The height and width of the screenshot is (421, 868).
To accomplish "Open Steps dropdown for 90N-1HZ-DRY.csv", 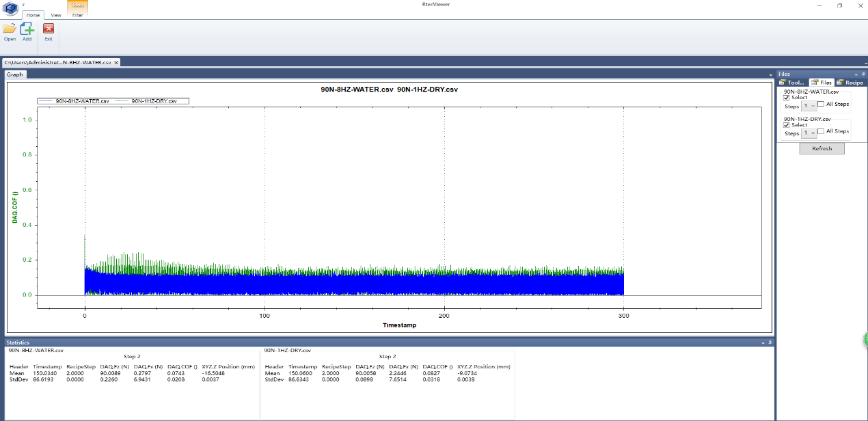I will click(x=809, y=133).
